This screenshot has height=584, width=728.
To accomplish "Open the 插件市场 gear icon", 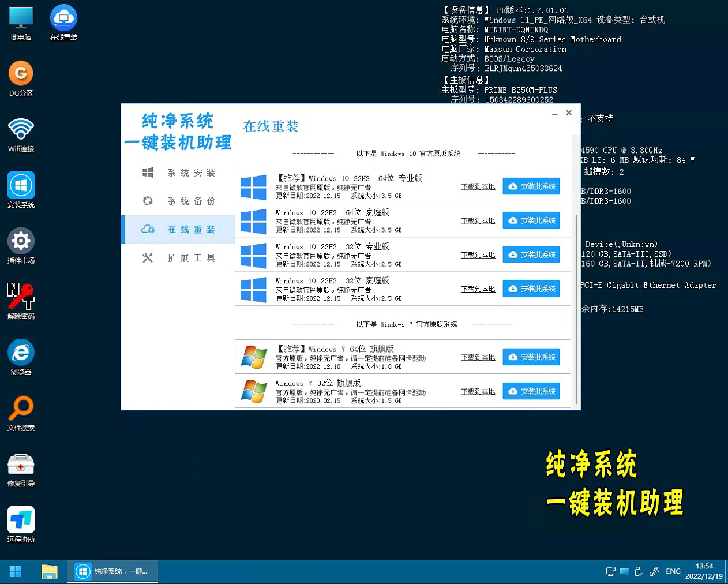I will click(21, 246).
